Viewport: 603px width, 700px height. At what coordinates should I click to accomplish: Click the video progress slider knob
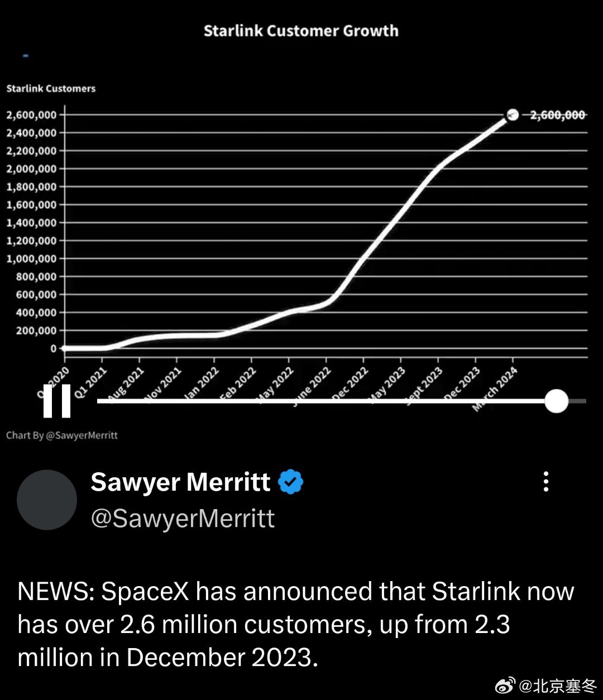pos(556,401)
